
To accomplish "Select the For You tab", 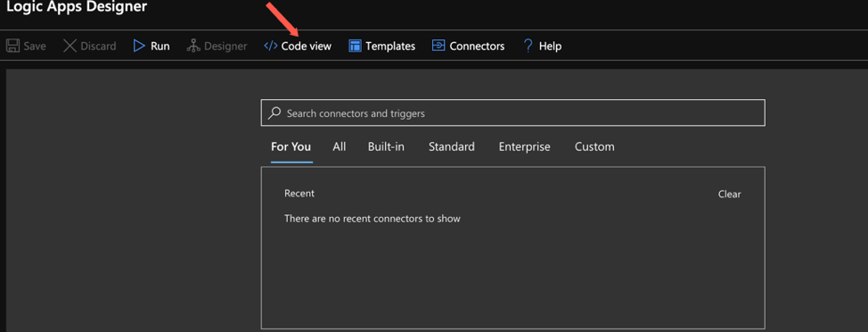I will (x=291, y=147).
